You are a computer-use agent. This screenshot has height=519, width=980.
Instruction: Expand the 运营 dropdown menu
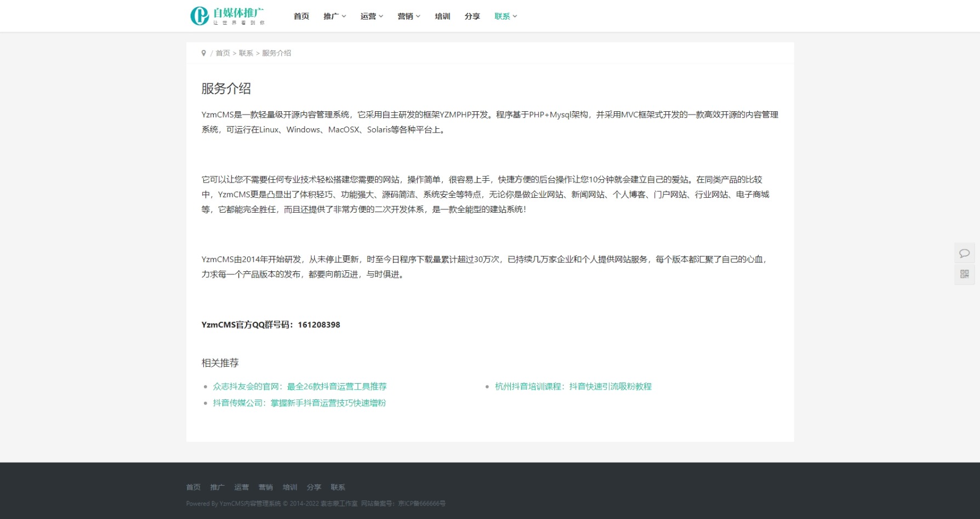tap(372, 16)
